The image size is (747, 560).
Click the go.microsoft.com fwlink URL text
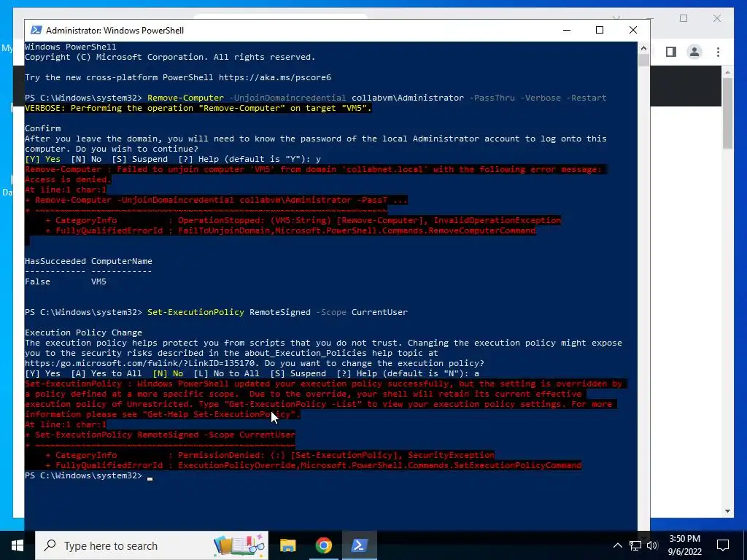pyautogui.click(x=139, y=363)
